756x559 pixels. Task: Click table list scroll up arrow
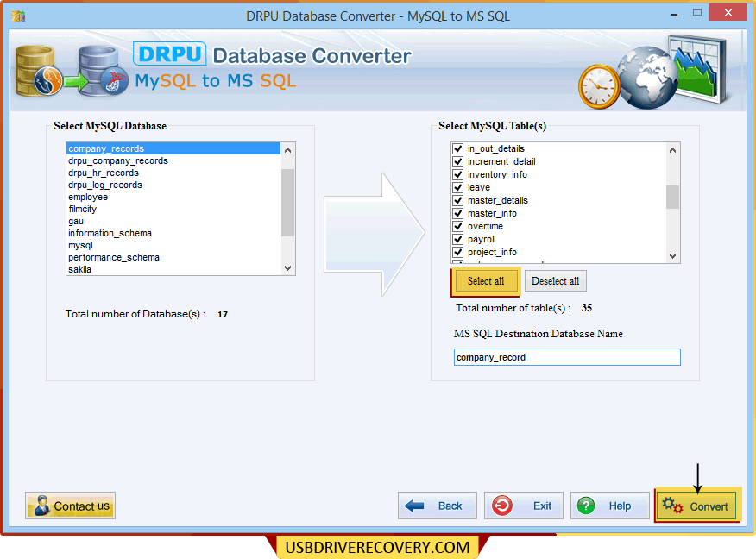pos(672,150)
